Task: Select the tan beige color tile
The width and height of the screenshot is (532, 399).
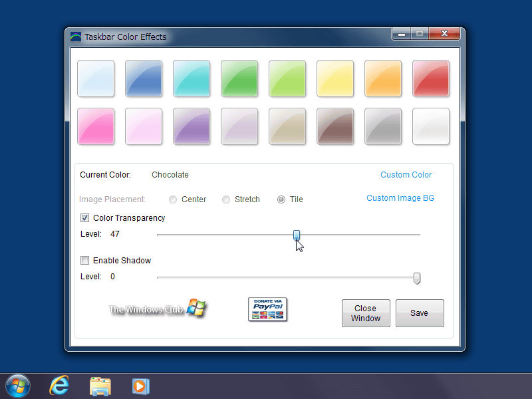Action: pos(287,126)
